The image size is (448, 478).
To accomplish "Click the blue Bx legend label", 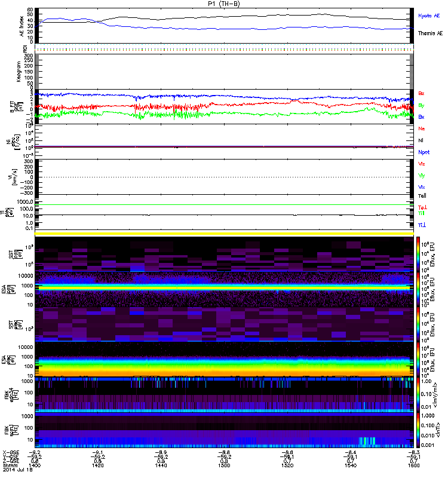I will pos(421,117).
